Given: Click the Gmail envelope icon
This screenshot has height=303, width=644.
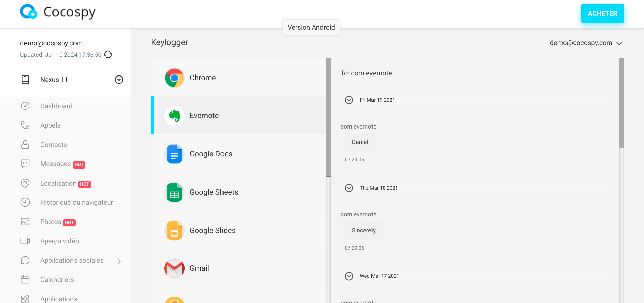Looking at the screenshot, I should click(x=175, y=268).
